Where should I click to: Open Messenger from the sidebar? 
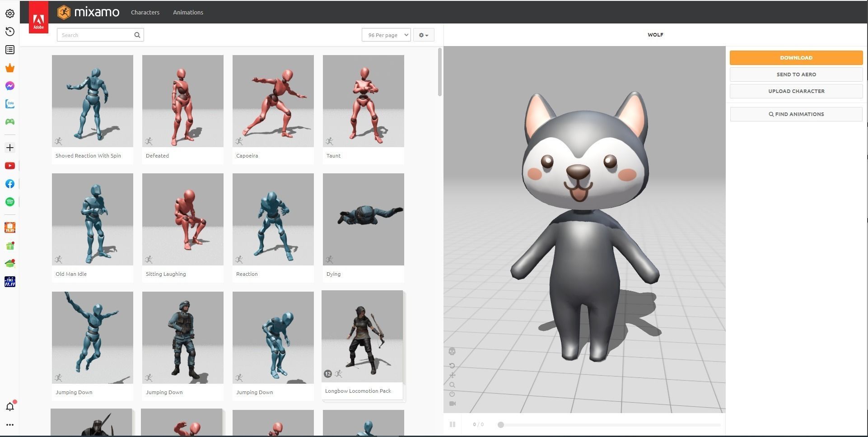tap(10, 86)
